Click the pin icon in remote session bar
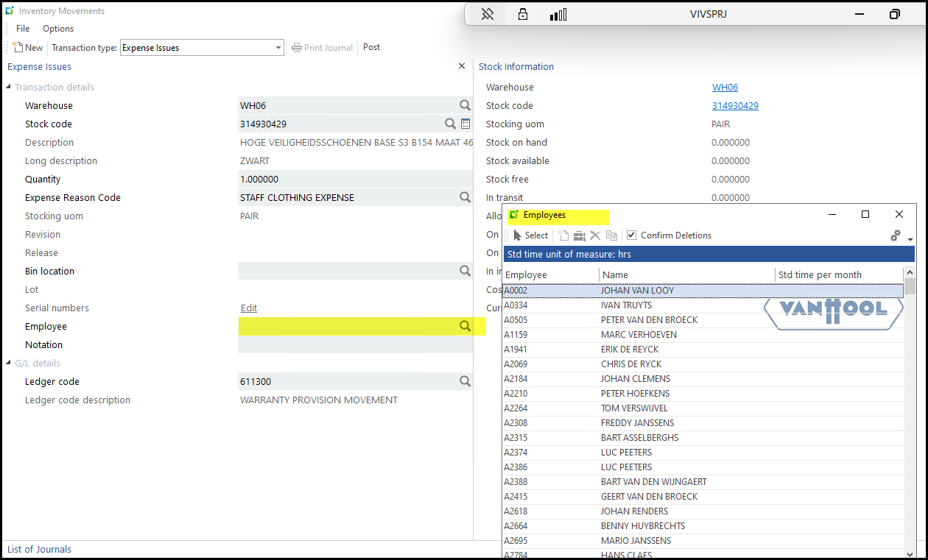This screenshot has height=560, width=928. 487,14
